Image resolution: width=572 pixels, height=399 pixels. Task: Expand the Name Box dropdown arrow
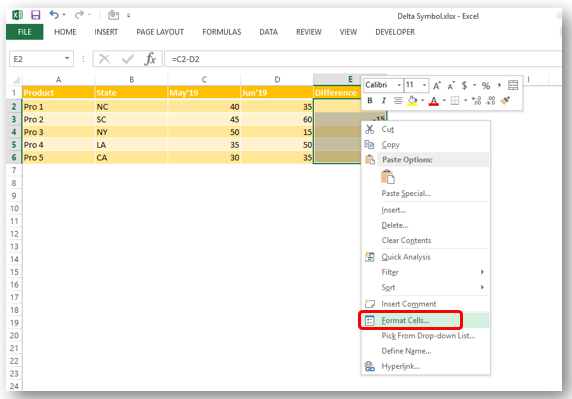[67, 59]
